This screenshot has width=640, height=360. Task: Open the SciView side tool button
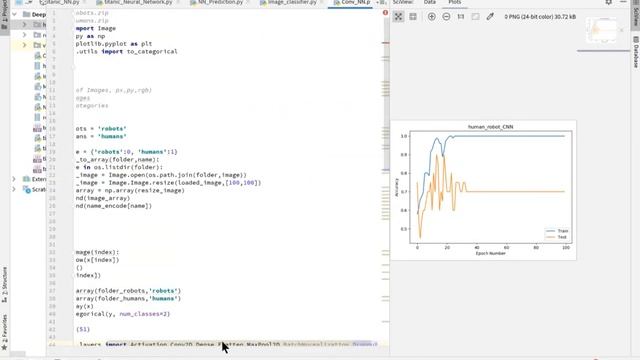(636, 14)
